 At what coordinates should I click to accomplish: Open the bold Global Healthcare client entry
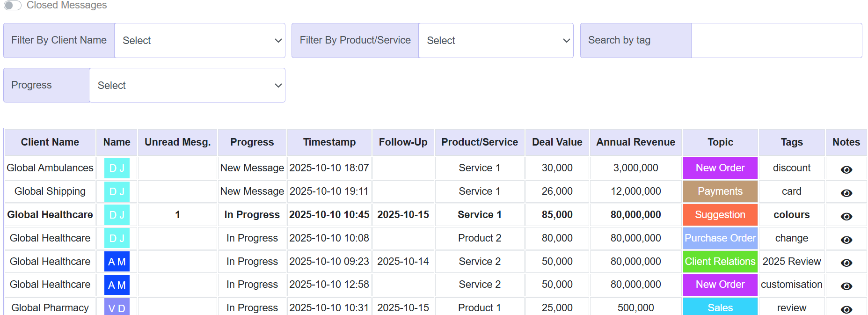[x=50, y=215]
